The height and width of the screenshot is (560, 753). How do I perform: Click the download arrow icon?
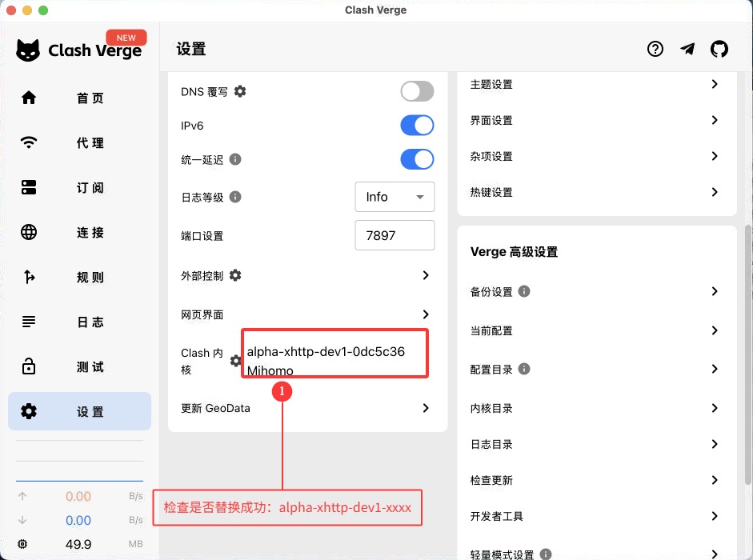[22, 520]
